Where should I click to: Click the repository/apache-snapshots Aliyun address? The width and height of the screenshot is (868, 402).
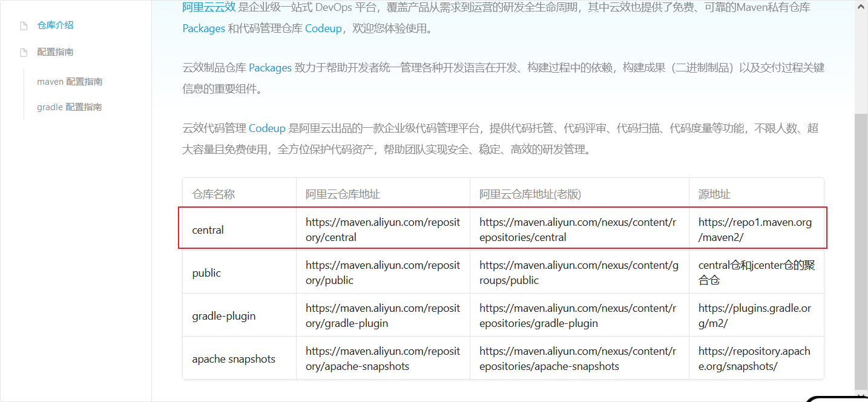click(x=383, y=359)
